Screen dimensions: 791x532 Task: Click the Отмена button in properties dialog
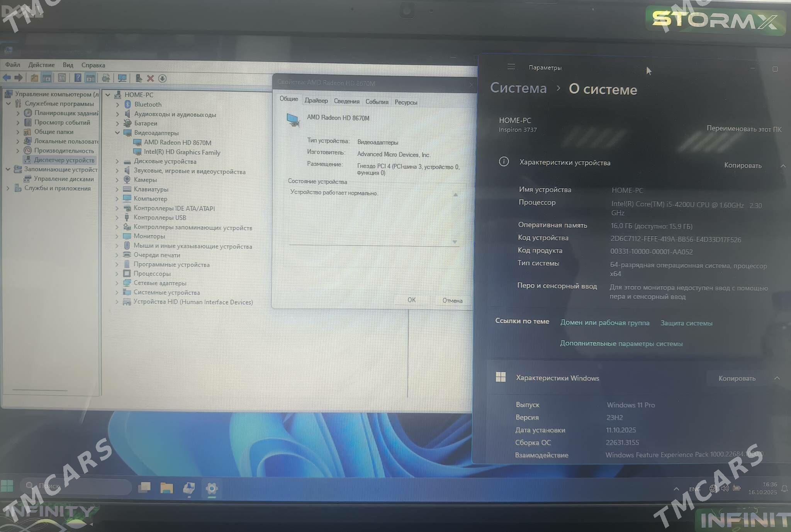pos(452,300)
